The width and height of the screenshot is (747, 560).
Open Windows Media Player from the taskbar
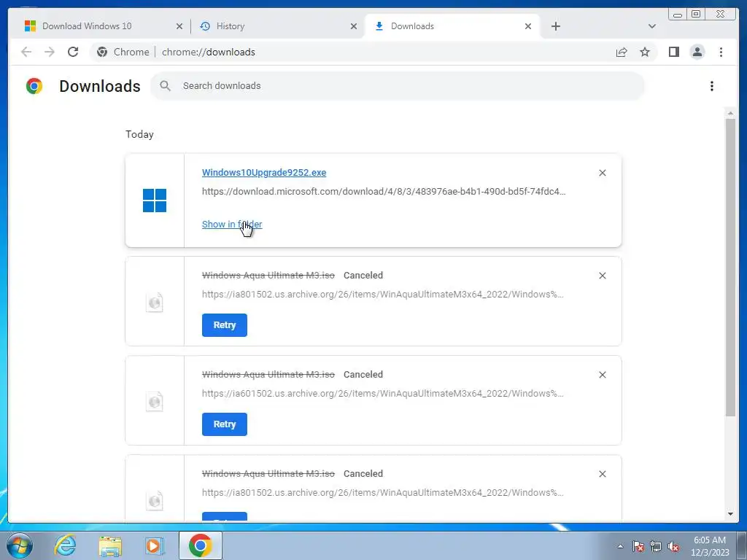[x=155, y=545]
